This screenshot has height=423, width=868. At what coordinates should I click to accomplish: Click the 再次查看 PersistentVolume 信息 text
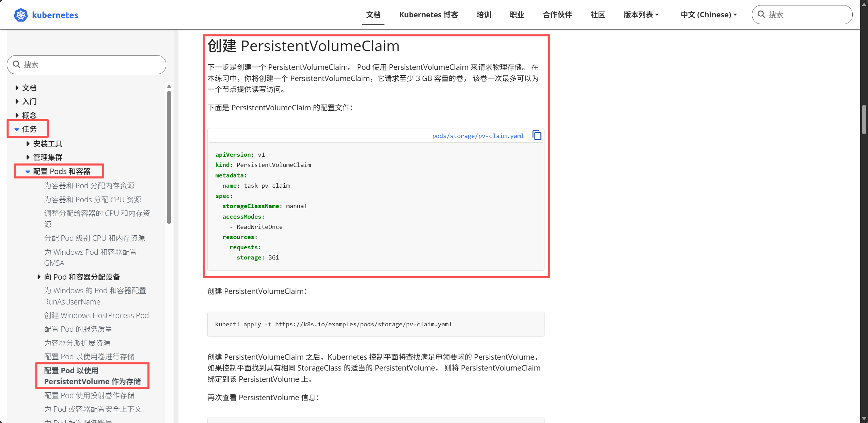pyautogui.click(x=264, y=397)
